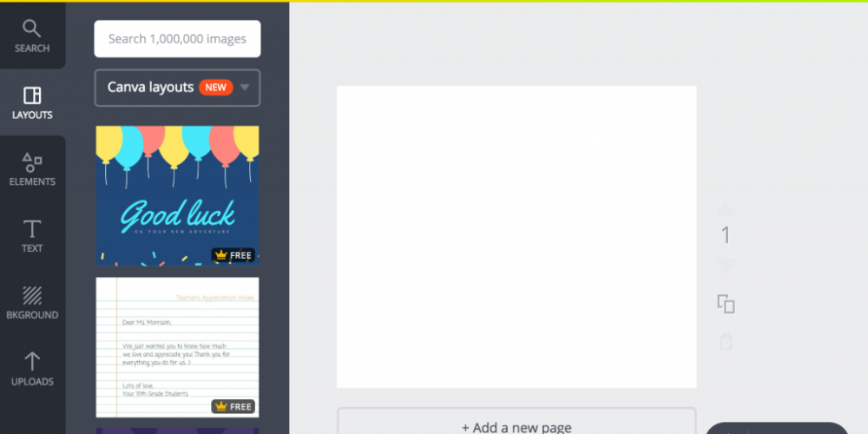Click the page number 1 indicator

(726, 235)
